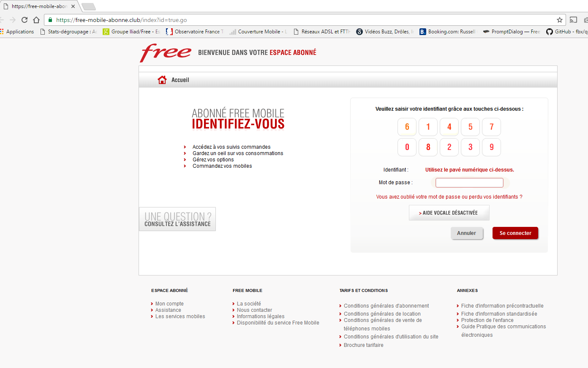Viewport: 588px width, 368px height.
Task: Reload the page with the refresh icon
Action: [24, 20]
